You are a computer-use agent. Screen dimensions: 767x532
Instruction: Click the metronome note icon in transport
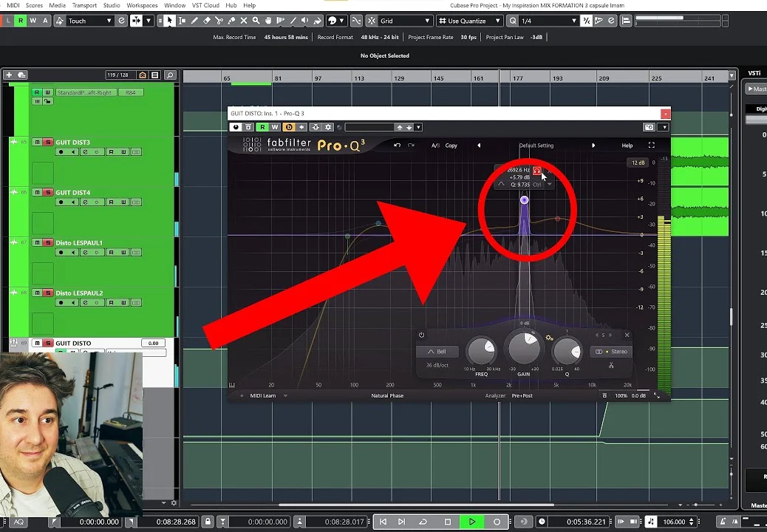pyautogui.click(x=652, y=522)
